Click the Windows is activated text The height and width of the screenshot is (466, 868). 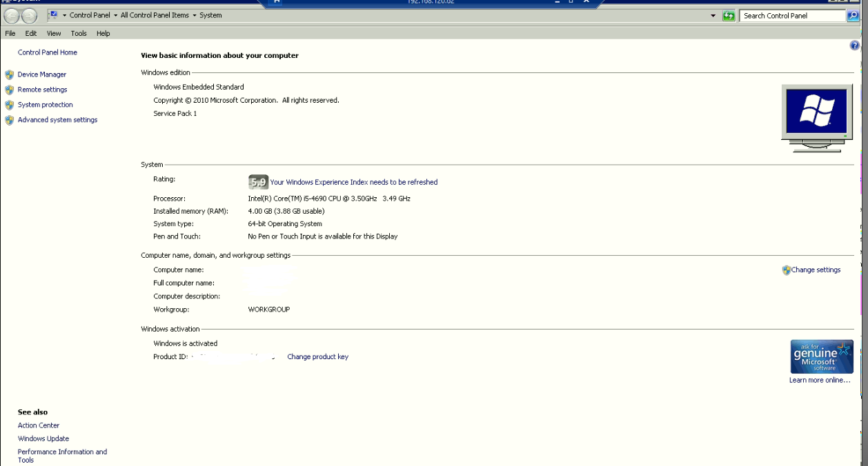186,343
